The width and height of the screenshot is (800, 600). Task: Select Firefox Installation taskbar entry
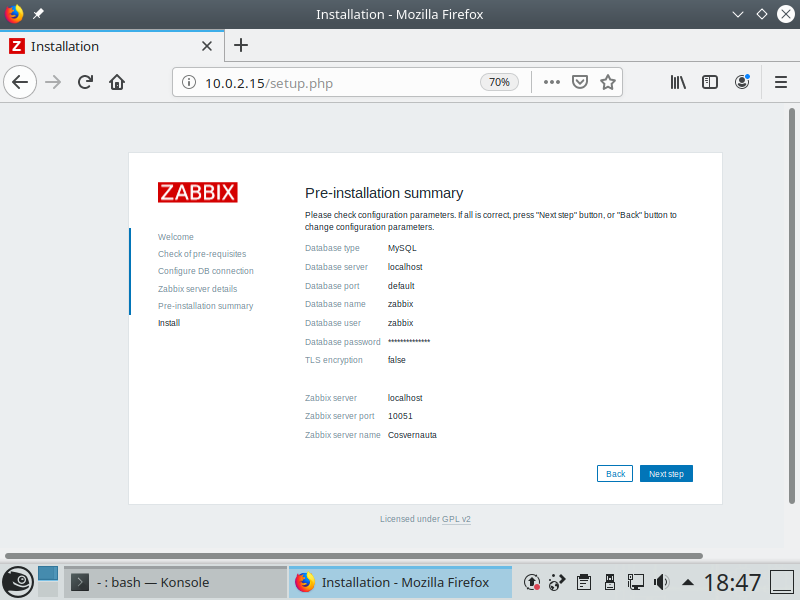click(x=401, y=582)
